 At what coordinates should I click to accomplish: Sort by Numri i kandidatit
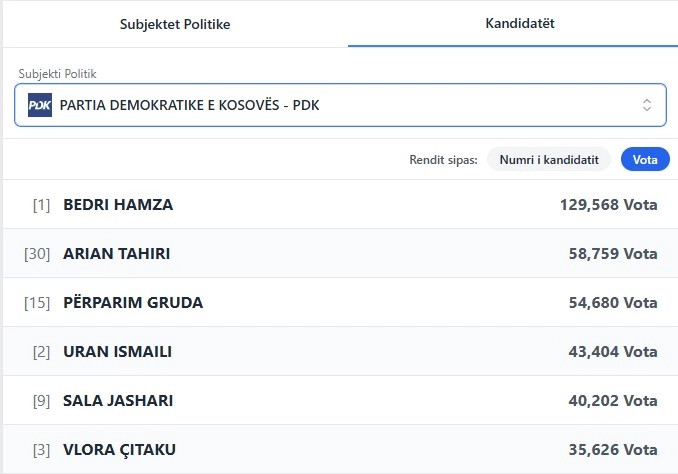[549, 159]
